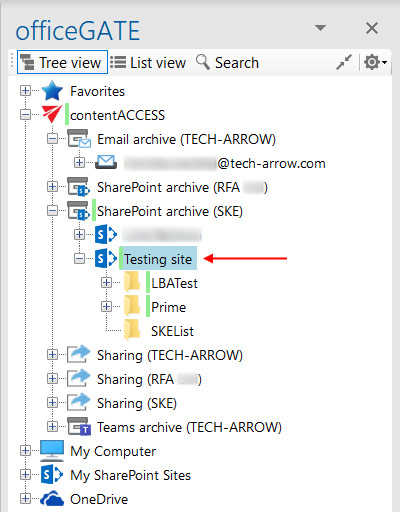Viewport: 400px width, 512px height.
Task: Click the Email archive (TECH-ARROW) icon
Action: [x=79, y=139]
